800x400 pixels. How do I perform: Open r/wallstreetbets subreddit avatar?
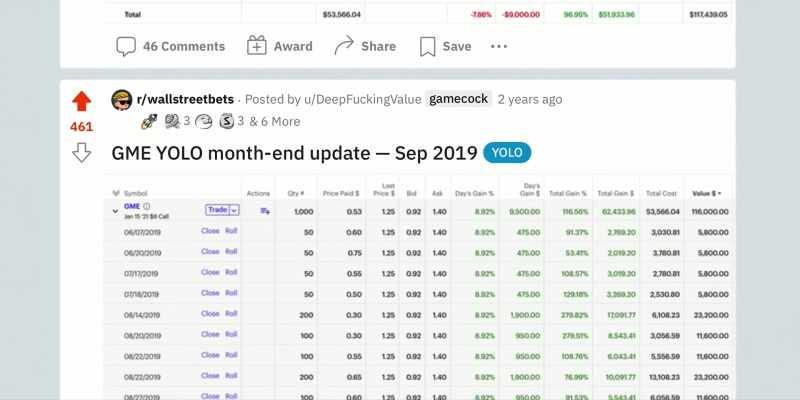(122, 99)
